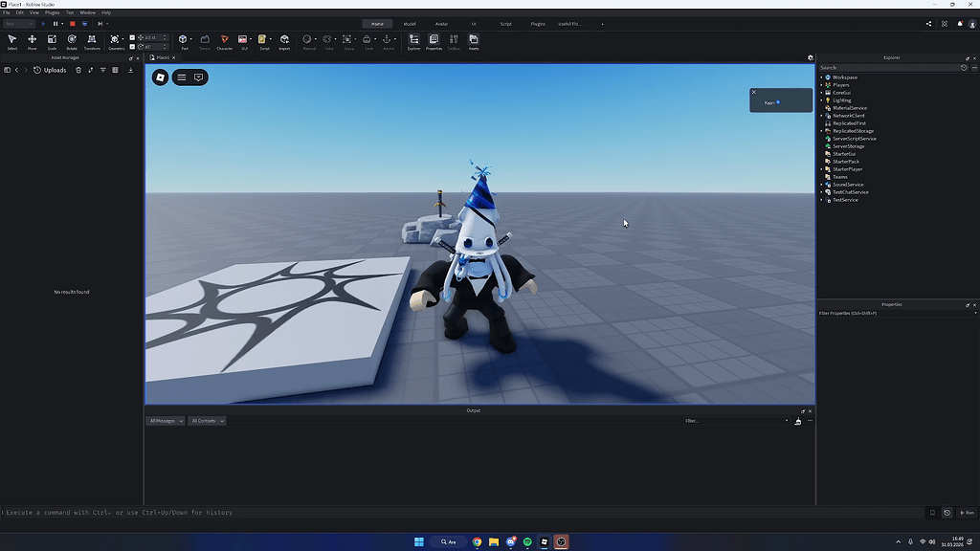Activate the Transform tool

pos(92,41)
